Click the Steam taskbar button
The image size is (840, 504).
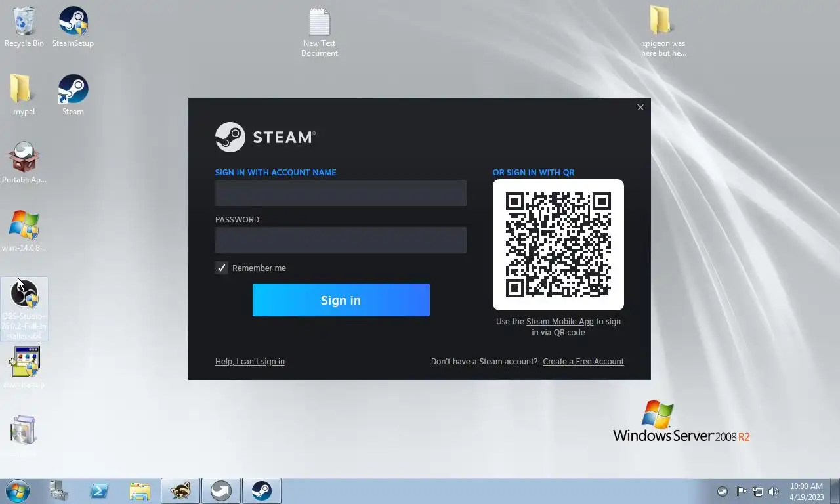[262, 491]
